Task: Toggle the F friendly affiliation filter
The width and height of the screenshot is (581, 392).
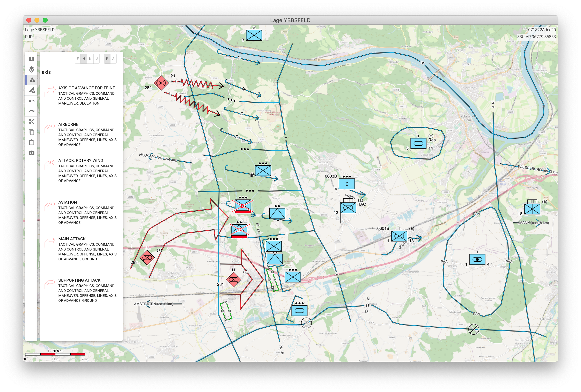Action: [x=78, y=59]
